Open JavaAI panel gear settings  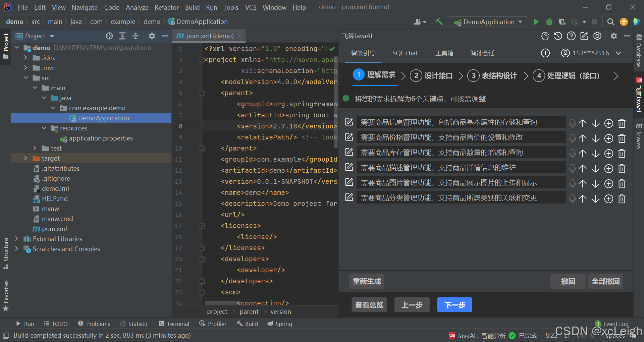(614, 36)
